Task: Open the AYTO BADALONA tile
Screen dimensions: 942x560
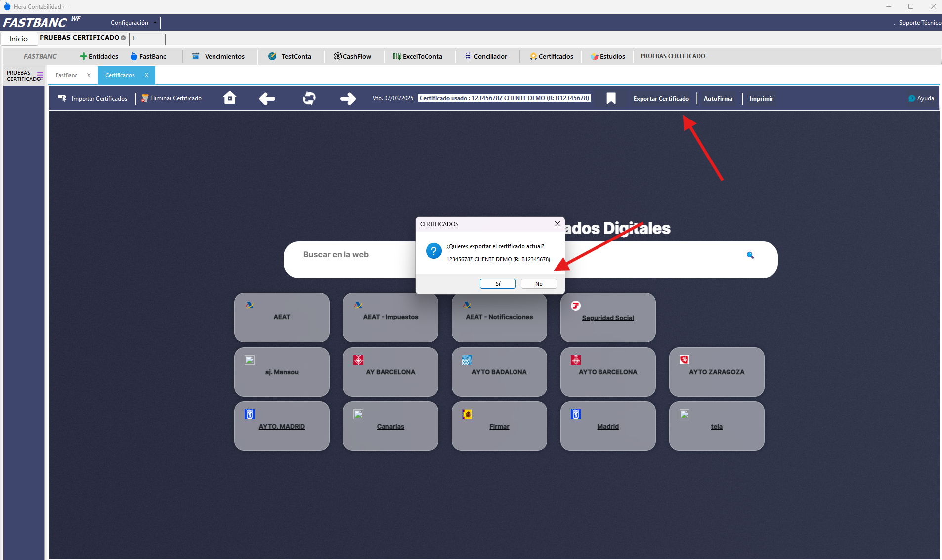Action: 499,372
